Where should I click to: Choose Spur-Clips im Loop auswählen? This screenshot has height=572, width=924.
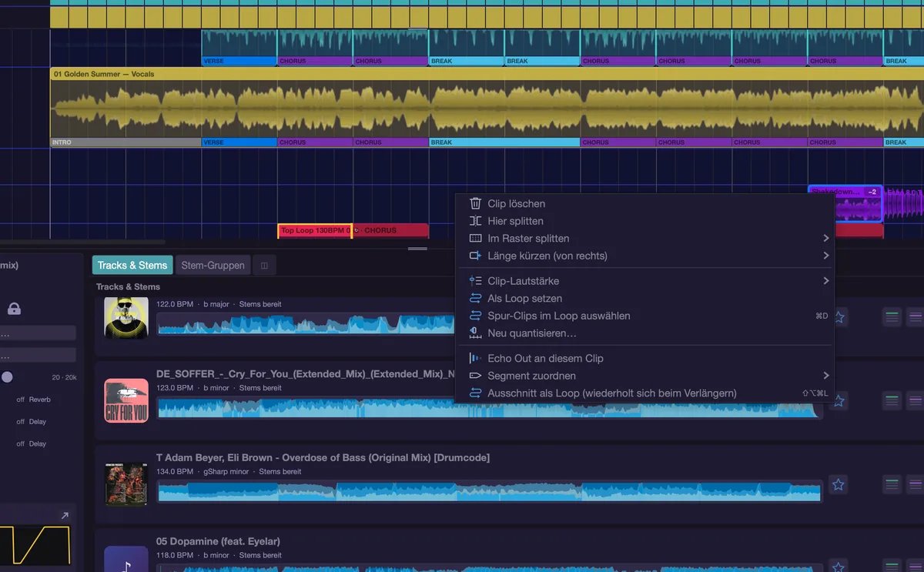646,316
